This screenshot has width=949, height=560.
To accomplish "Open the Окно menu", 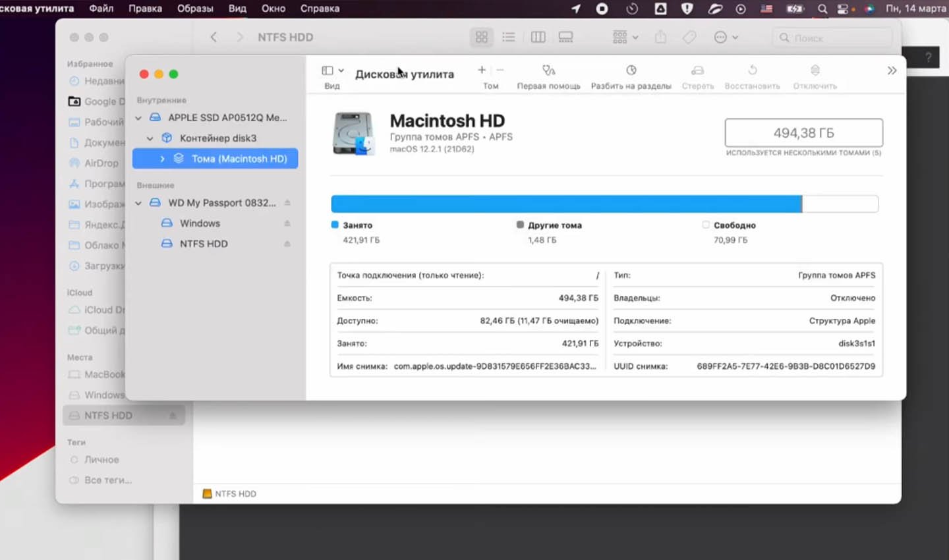I will (x=273, y=9).
